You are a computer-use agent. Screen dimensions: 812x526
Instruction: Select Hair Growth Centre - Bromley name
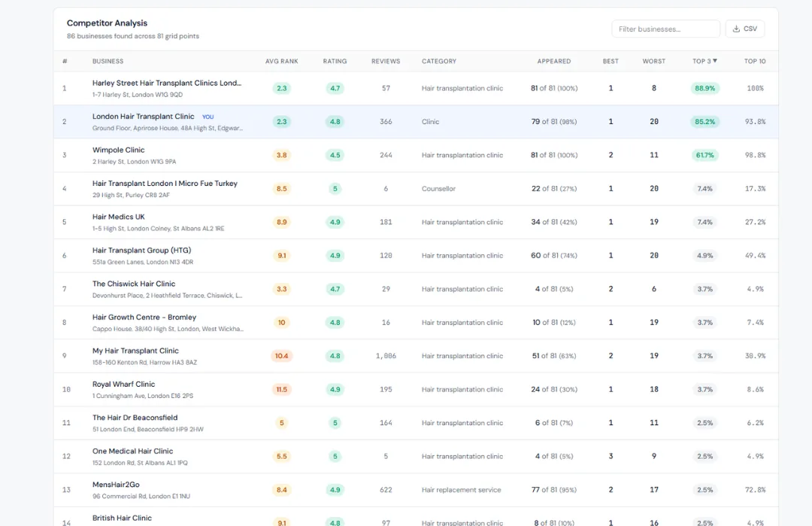point(144,317)
